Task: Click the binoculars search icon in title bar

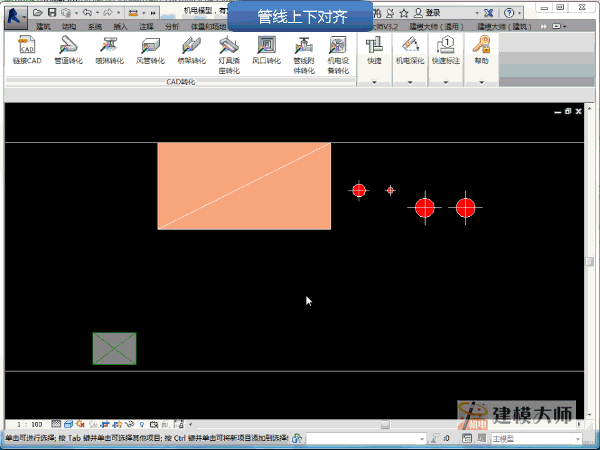Action: 377,13
